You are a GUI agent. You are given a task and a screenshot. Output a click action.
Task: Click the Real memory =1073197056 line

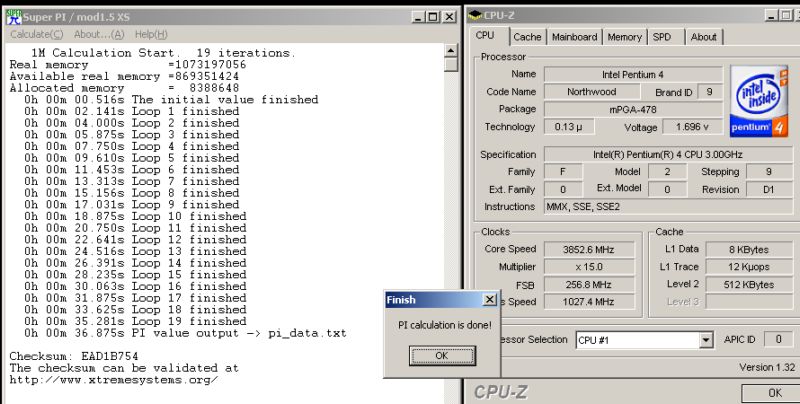pyautogui.click(x=128, y=65)
